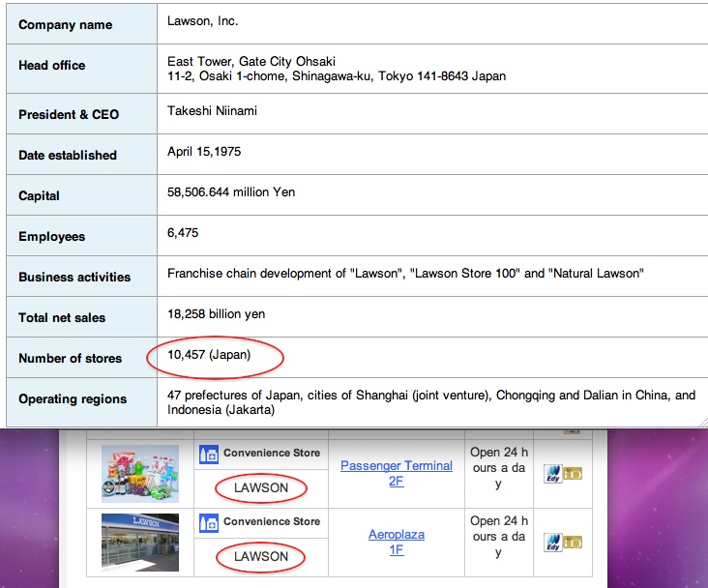Select the '10,457 (Japan)' store count

(x=209, y=355)
